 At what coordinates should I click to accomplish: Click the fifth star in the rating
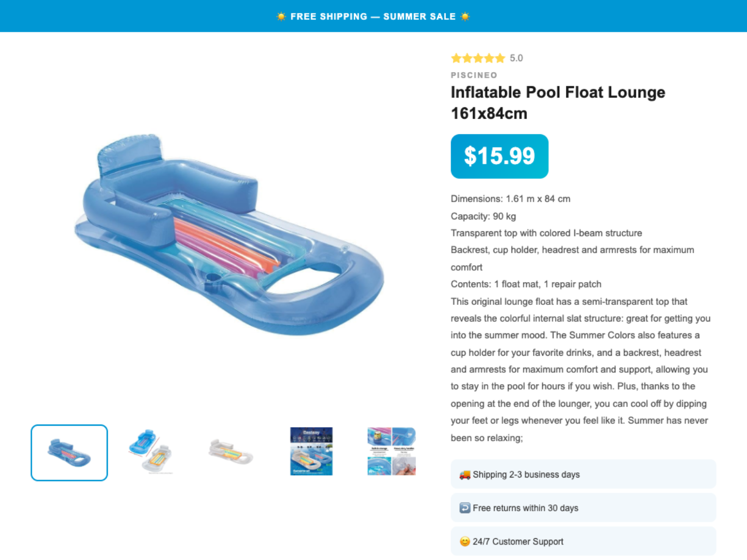[500, 58]
